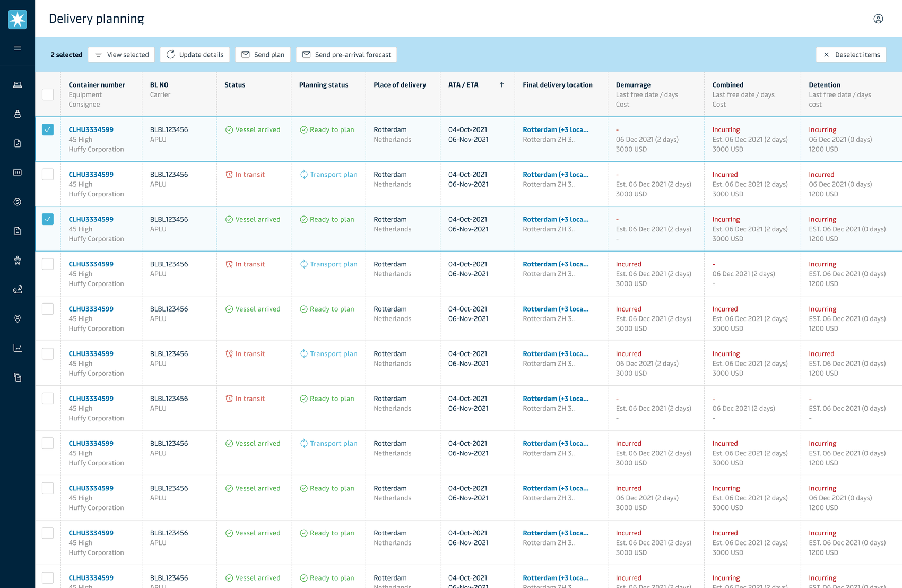This screenshot has height=588, width=902.
Task: Click the Status column header
Action: tap(235, 85)
